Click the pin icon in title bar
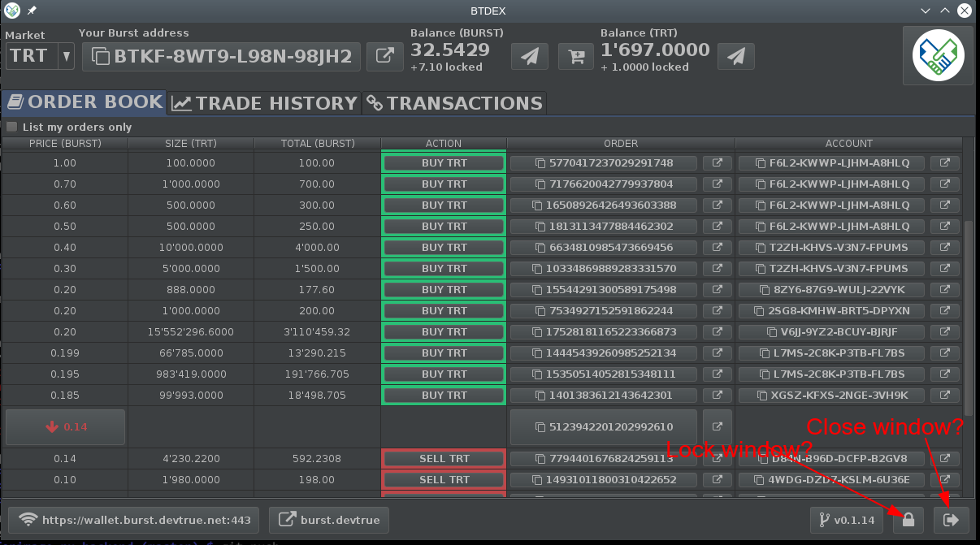Screen dimensions: 980x545 32,11
